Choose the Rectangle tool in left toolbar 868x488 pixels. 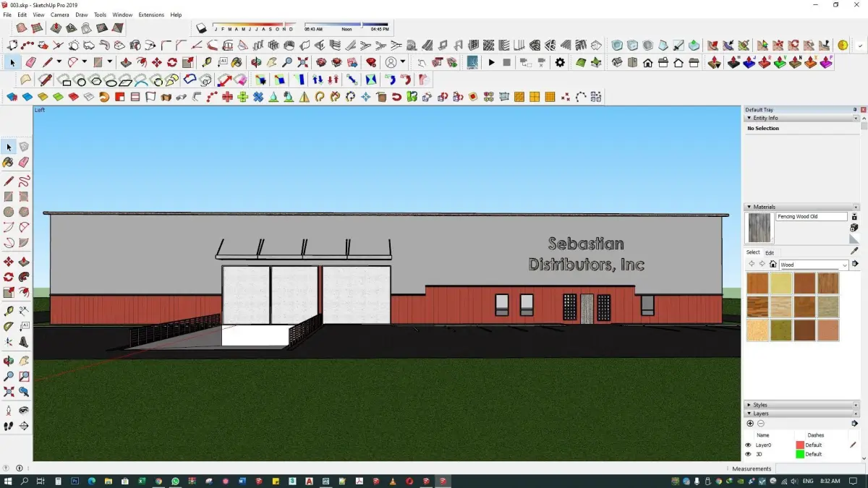pos(9,197)
